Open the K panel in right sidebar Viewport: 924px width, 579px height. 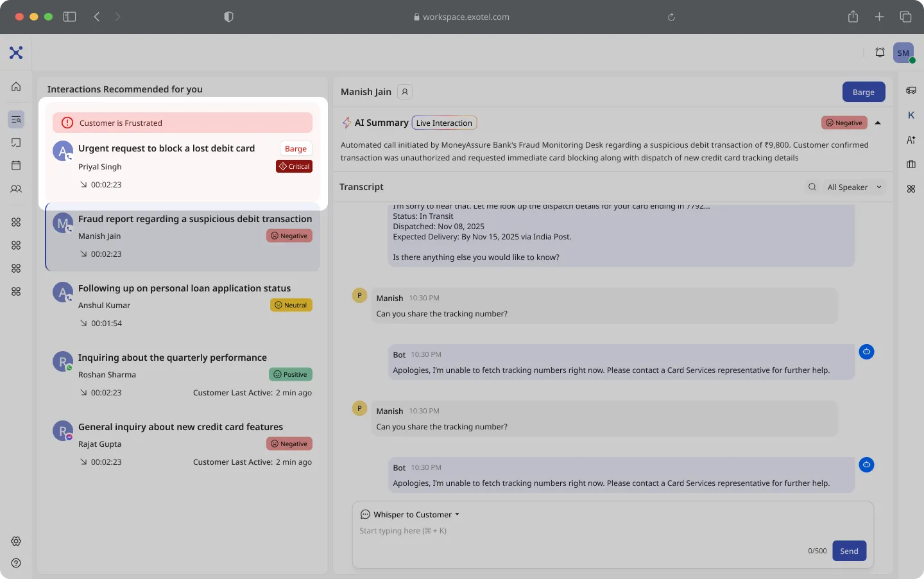[x=911, y=115]
